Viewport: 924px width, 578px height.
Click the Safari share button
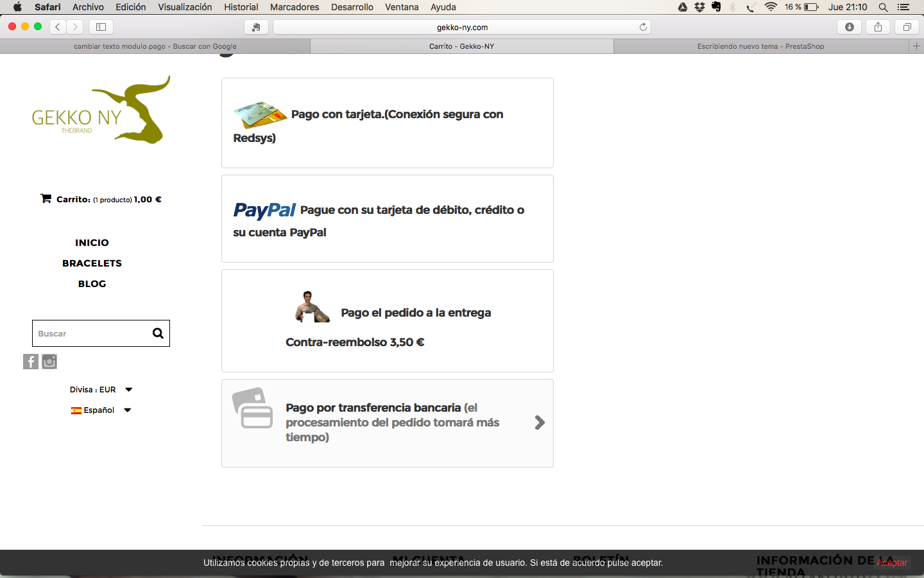pyautogui.click(x=878, y=27)
